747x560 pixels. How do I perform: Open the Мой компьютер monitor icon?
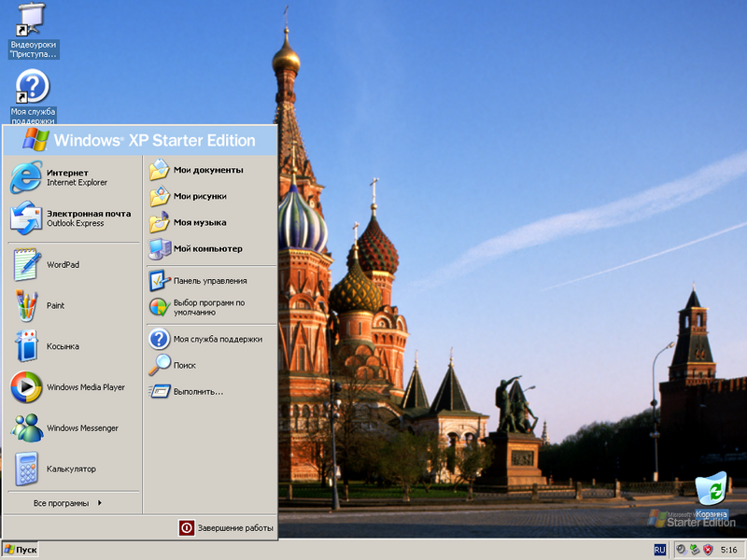coord(159,248)
